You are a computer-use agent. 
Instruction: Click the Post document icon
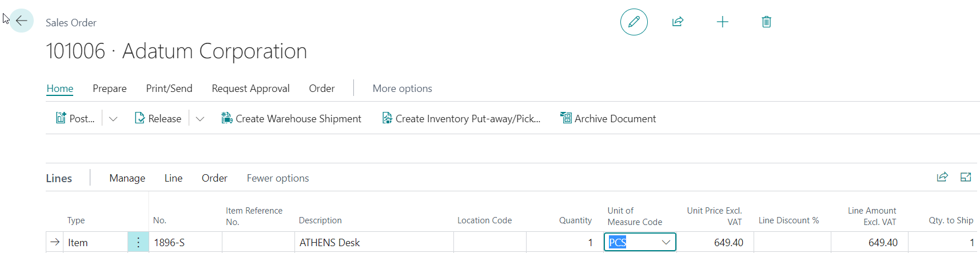point(61,118)
